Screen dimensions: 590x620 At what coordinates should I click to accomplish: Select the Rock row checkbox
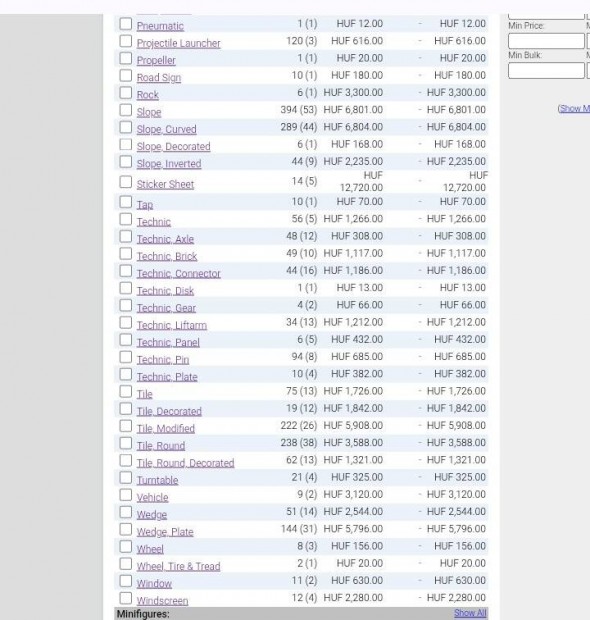point(126,93)
